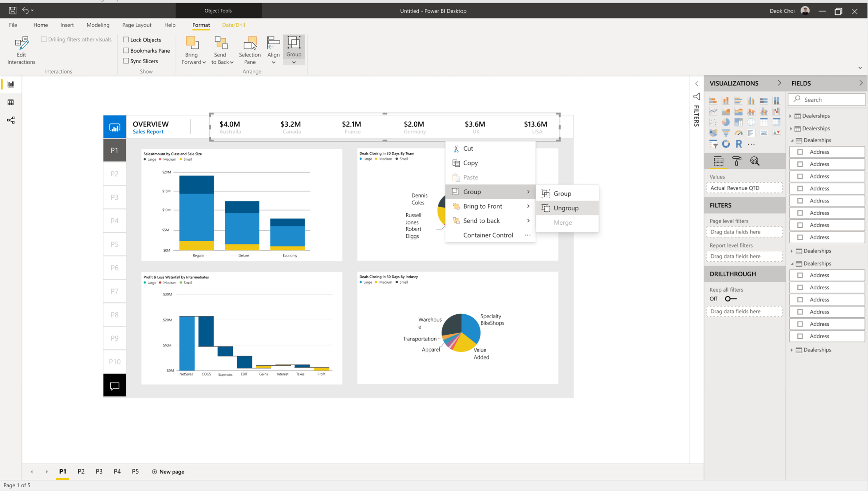Click Container Control in context menu
The image size is (868, 491).
[488, 235]
